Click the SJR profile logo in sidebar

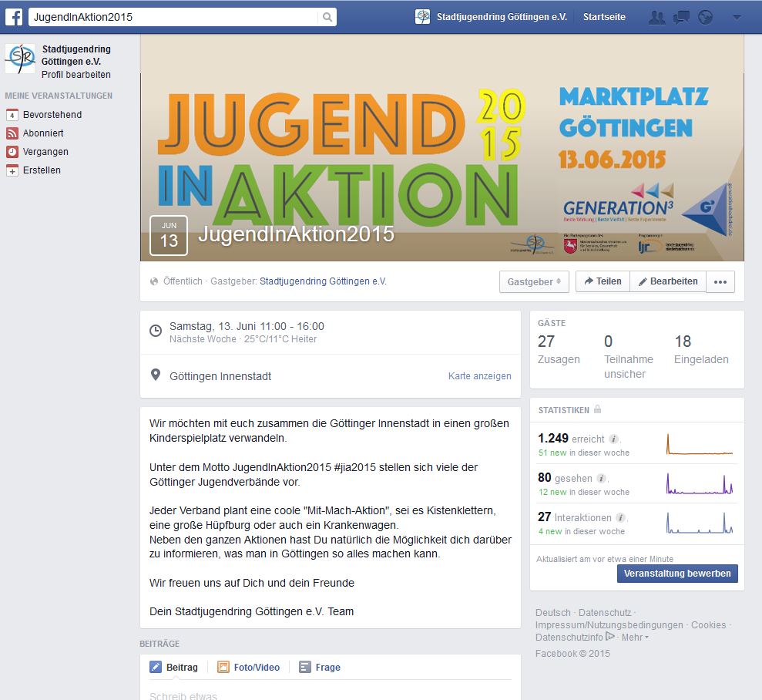coord(20,59)
